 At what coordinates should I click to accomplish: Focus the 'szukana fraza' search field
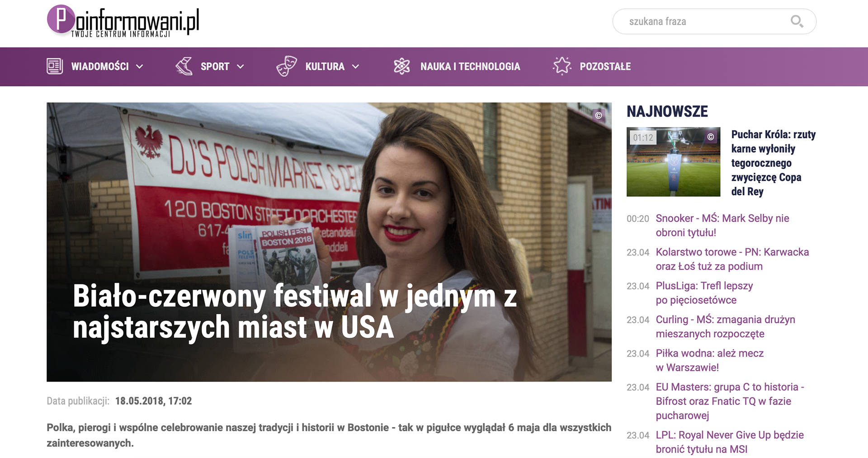pyautogui.click(x=714, y=21)
